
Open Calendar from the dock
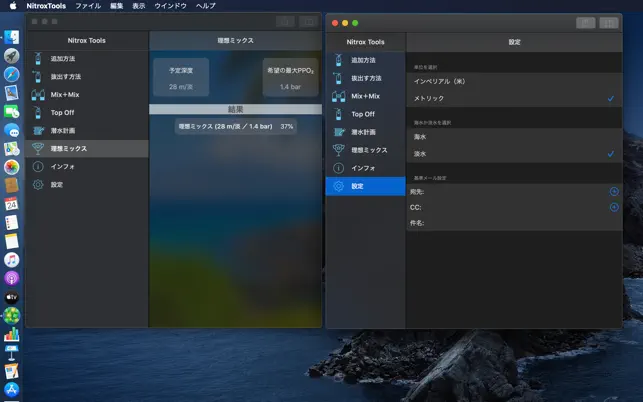(11, 204)
